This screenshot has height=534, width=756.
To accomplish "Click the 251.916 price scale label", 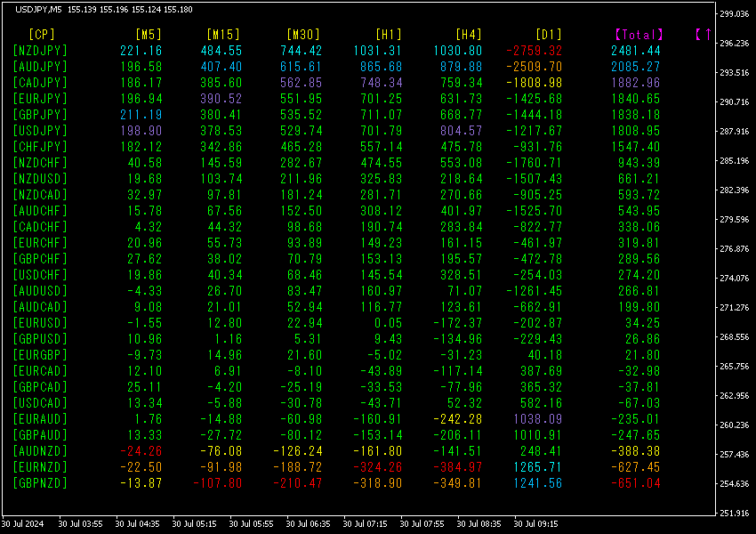I will [x=735, y=514].
